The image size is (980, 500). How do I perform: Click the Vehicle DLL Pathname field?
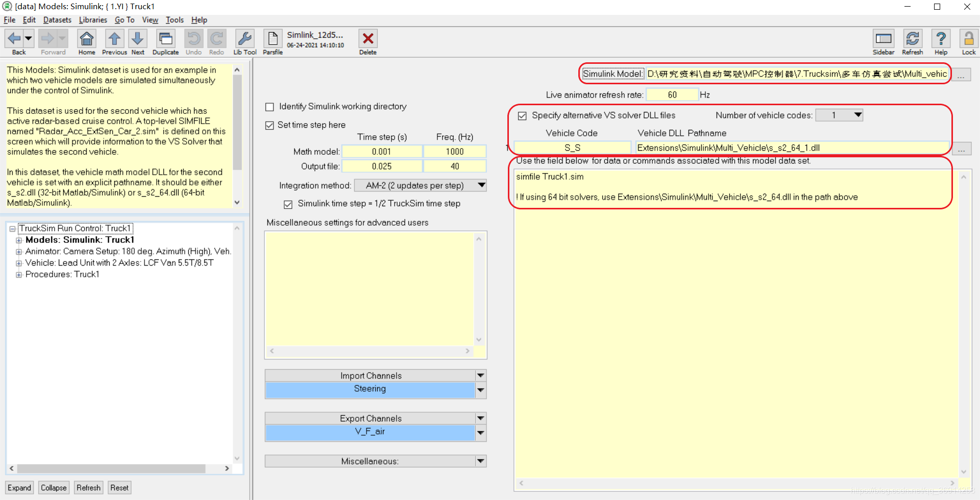click(792, 148)
